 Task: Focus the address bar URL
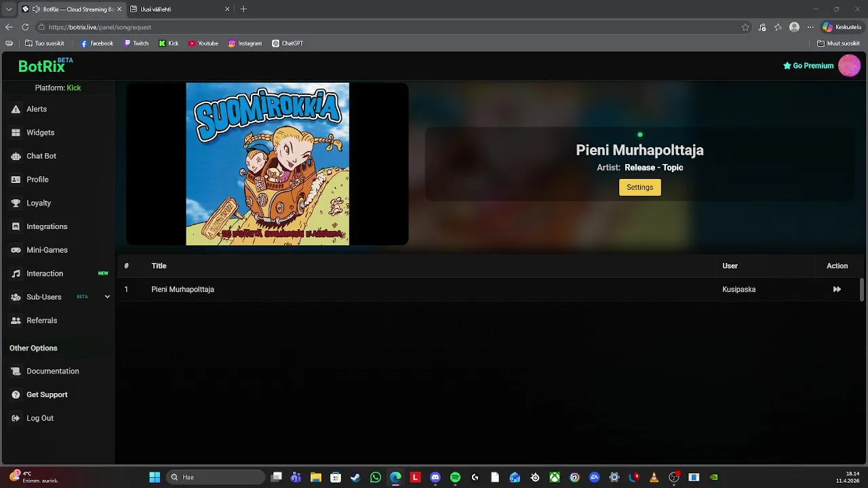[100, 27]
